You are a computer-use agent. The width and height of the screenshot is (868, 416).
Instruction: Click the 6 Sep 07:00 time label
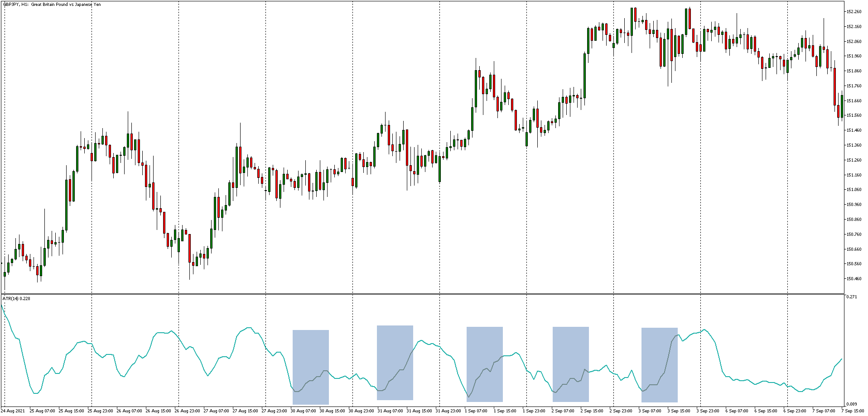tap(737, 411)
